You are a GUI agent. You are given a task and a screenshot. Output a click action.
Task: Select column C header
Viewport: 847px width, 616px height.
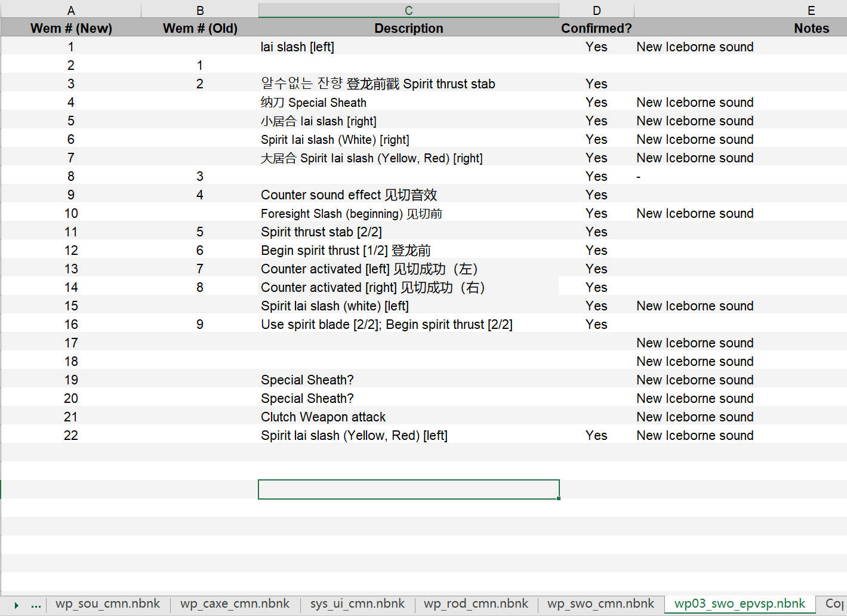(408, 10)
